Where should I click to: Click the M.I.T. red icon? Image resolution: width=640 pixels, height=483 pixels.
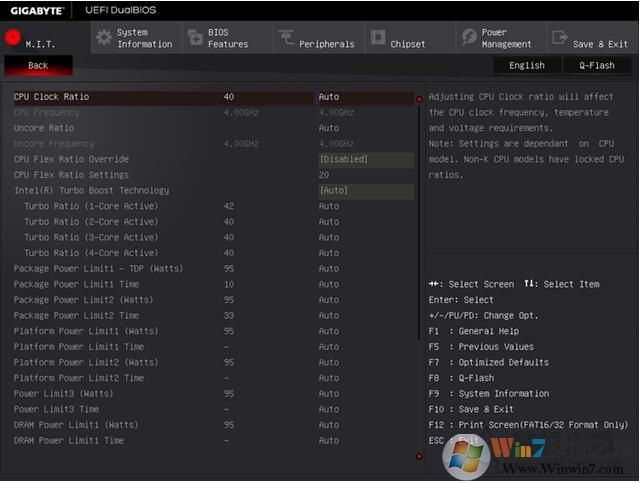(x=12, y=38)
